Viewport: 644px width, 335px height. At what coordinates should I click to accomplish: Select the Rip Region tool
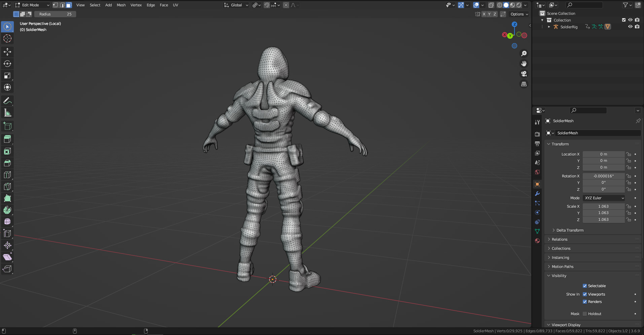tap(7, 269)
